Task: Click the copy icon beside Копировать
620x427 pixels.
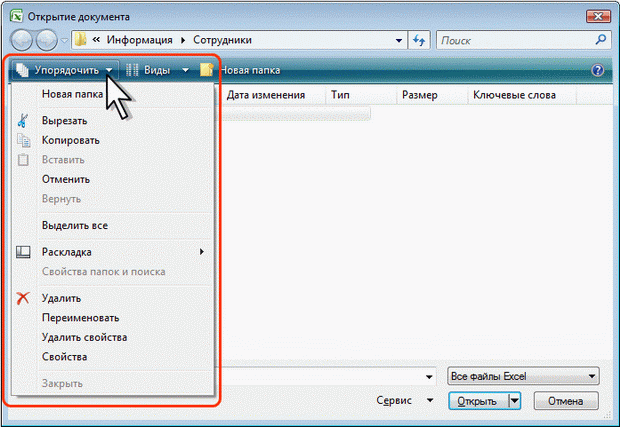Action: click(x=24, y=140)
